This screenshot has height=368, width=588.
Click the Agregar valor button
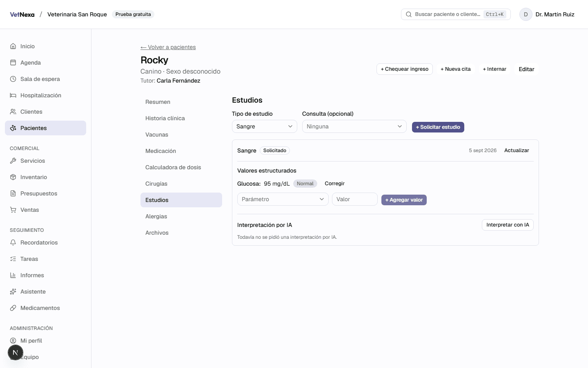coord(404,200)
